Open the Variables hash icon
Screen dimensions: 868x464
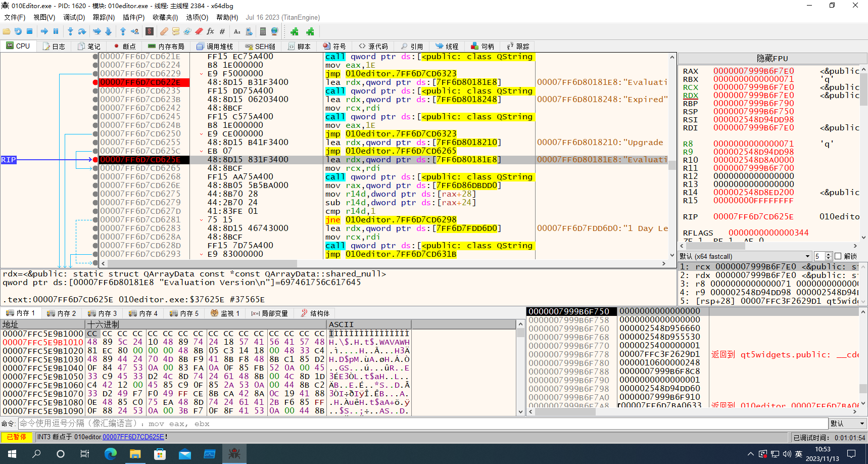(222, 31)
